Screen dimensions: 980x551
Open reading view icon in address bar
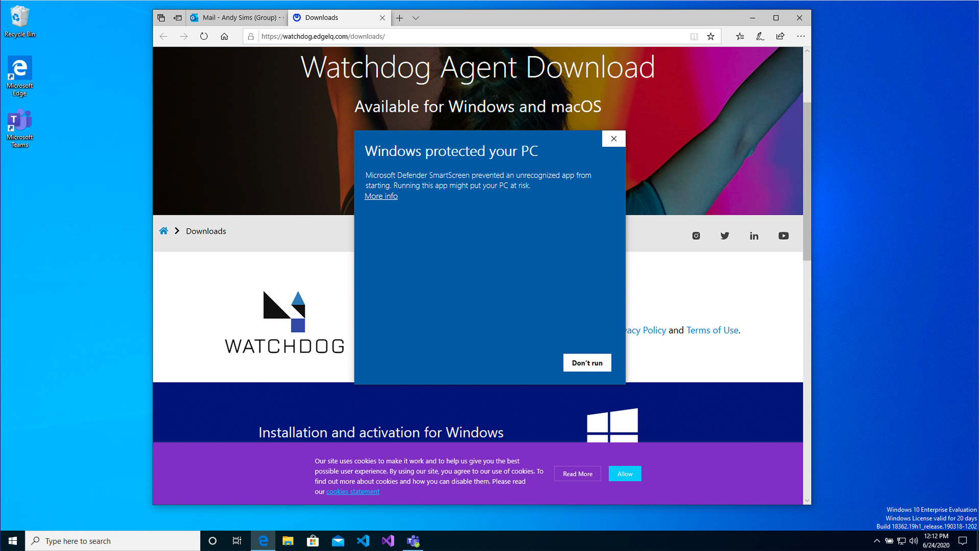point(694,36)
